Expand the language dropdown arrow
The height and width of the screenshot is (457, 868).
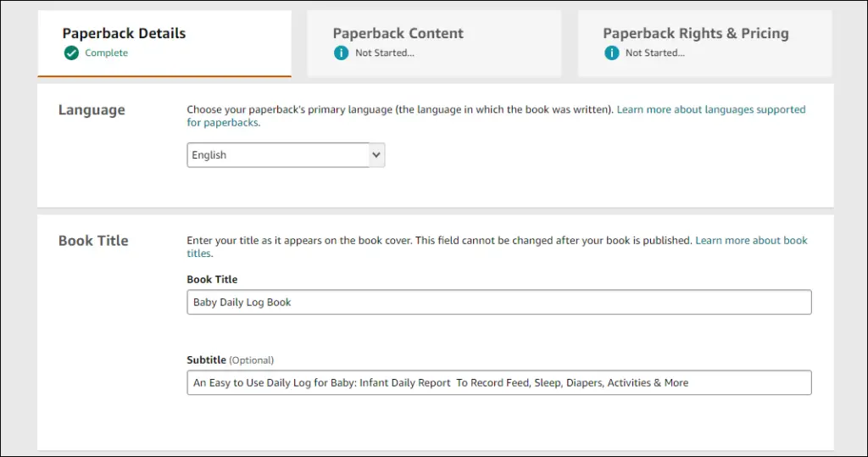376,155
